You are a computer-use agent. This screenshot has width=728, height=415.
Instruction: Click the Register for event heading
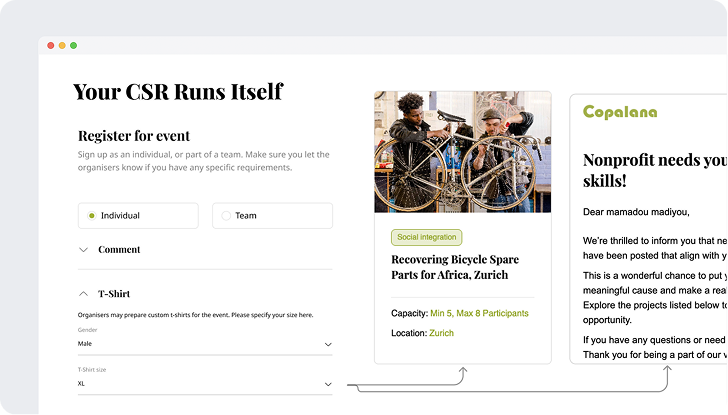[134, 136]
